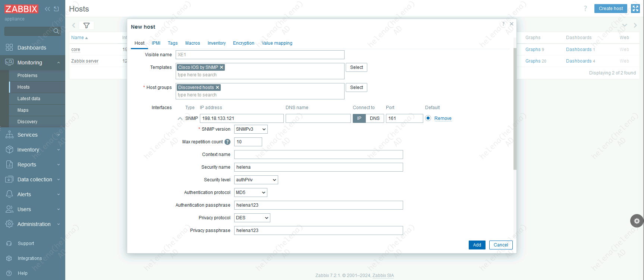The width and height of the screenshot is (644, 280).
Task: Set interface connection to IP
Action: (359, 118)
